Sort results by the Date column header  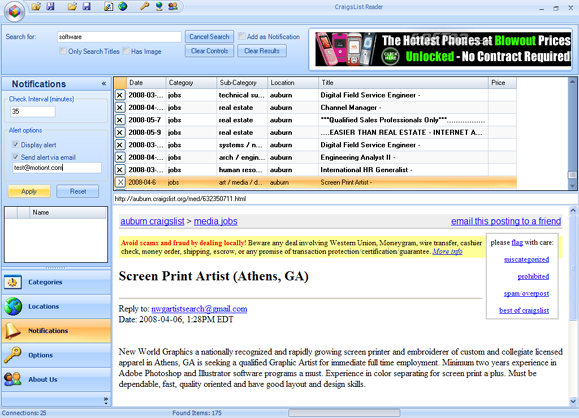tap(146, 83)
